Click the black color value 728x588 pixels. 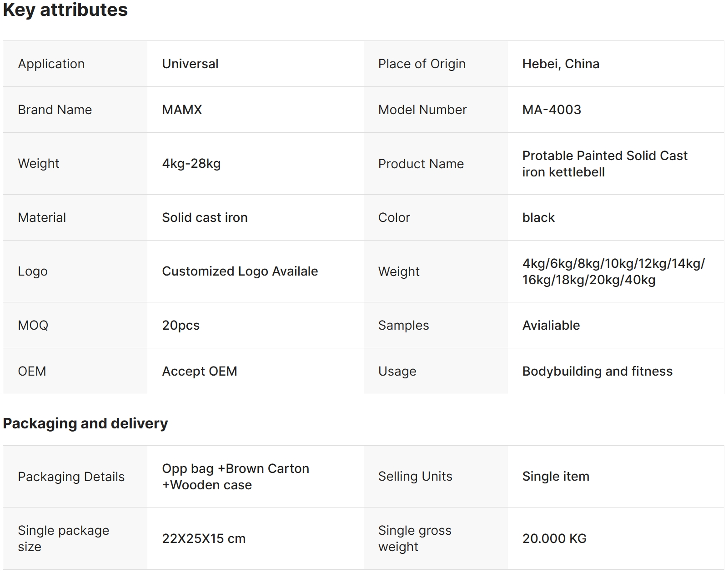point(538,217)
